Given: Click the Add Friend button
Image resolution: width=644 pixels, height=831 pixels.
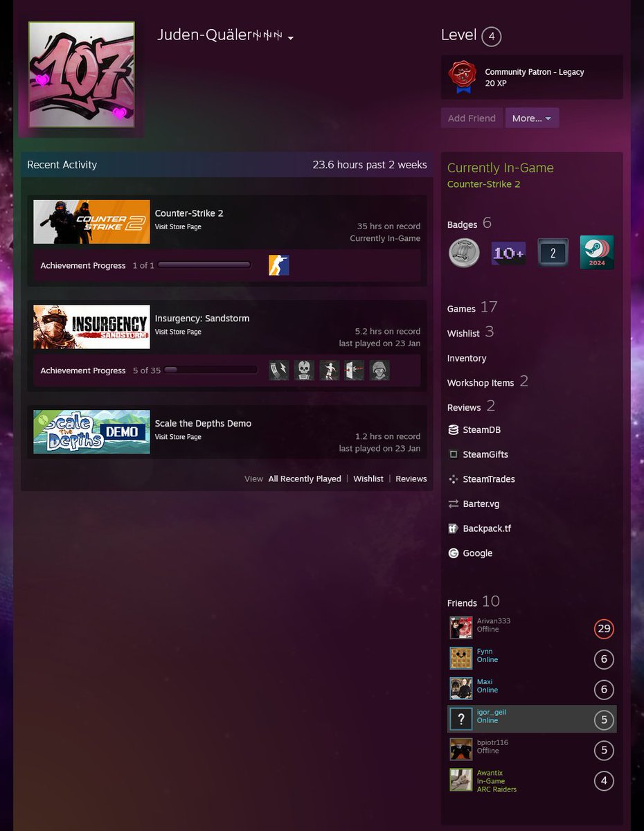Looking at the screenshot, I should (472, 118).
